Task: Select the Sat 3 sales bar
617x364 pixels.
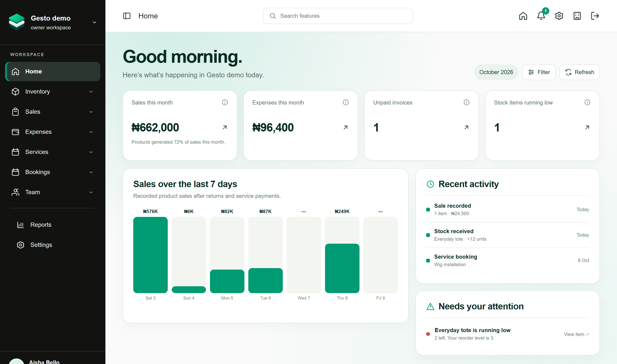Action: click(x=150, y=255)
